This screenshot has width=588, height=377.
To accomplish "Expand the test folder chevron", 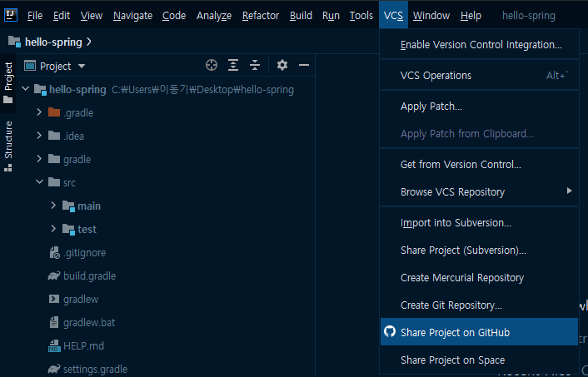I will pos(53,229).
